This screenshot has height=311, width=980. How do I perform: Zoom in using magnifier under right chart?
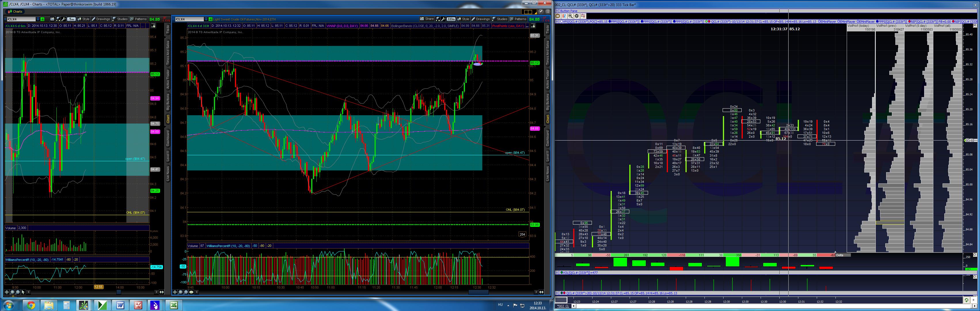[x=180, y=292]
